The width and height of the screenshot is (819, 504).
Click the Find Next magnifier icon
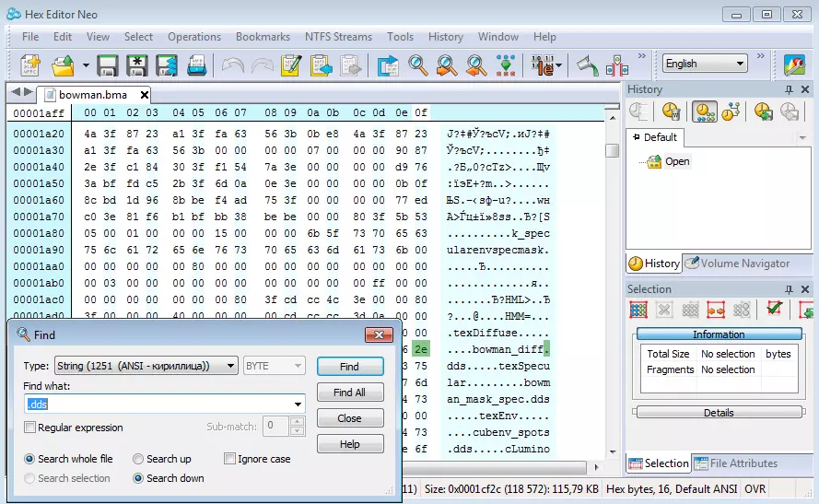pyautogui.click(x=447, y=65)
